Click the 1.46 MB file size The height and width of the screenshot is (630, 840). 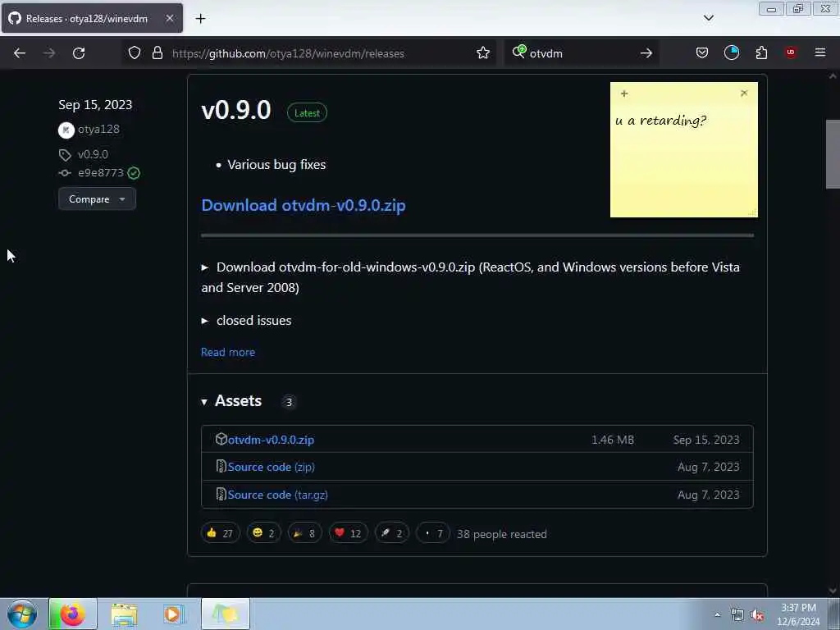coord(612,440)
